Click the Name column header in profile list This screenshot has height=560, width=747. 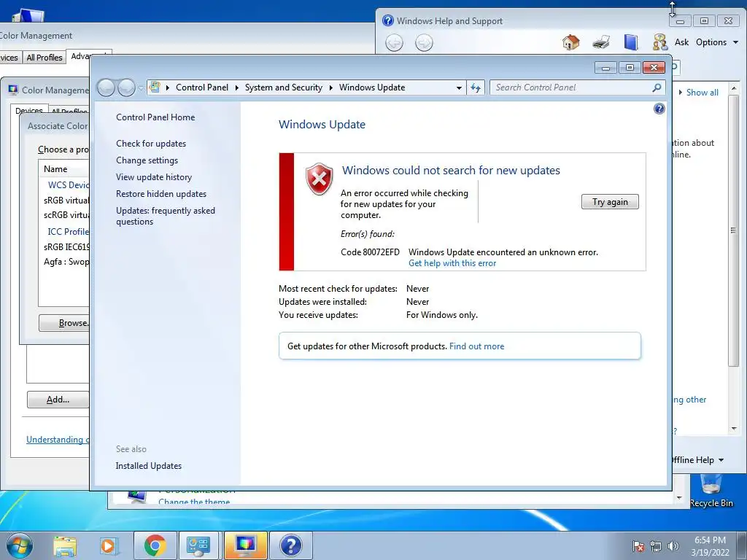[64, 169]
